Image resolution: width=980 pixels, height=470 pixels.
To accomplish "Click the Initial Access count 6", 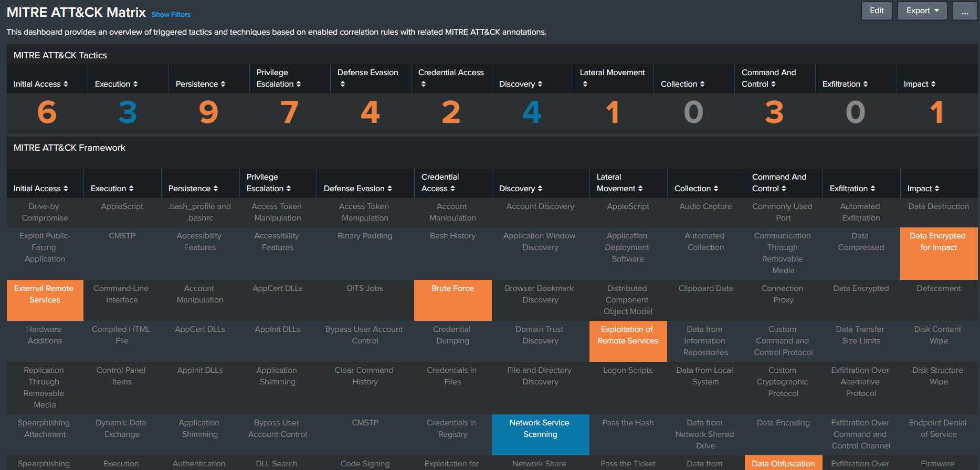I will (x=47, y=112).
